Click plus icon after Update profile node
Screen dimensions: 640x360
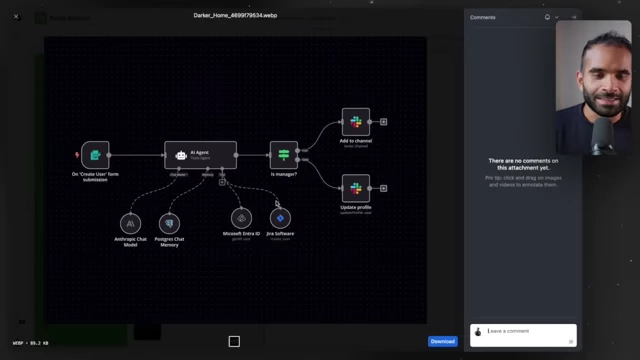(x=384, y=188)
